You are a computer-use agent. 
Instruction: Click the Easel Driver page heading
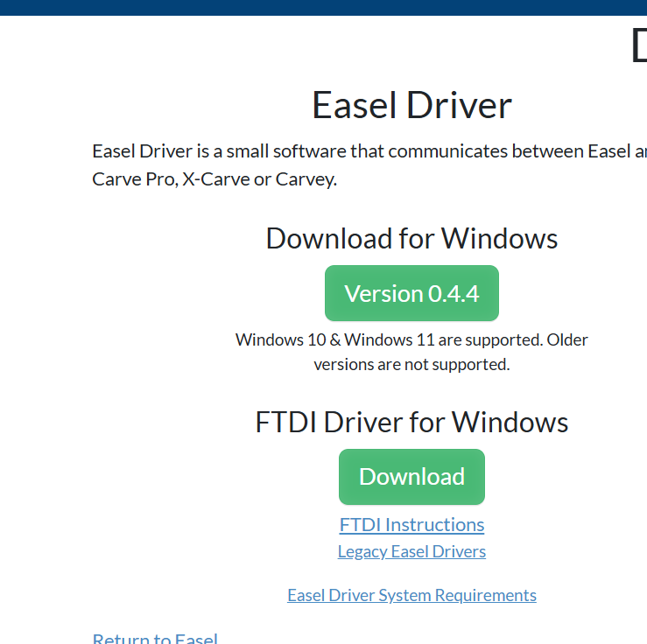coord(411,105)
